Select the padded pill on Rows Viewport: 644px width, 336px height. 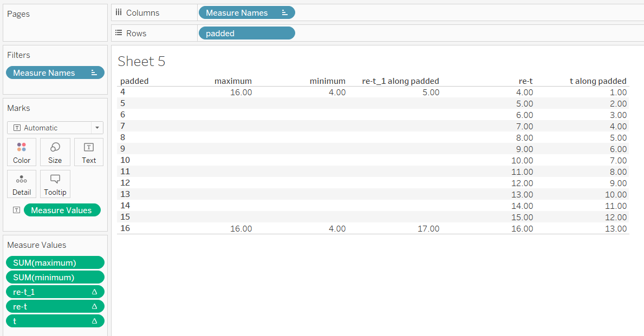tap(246, 33)
